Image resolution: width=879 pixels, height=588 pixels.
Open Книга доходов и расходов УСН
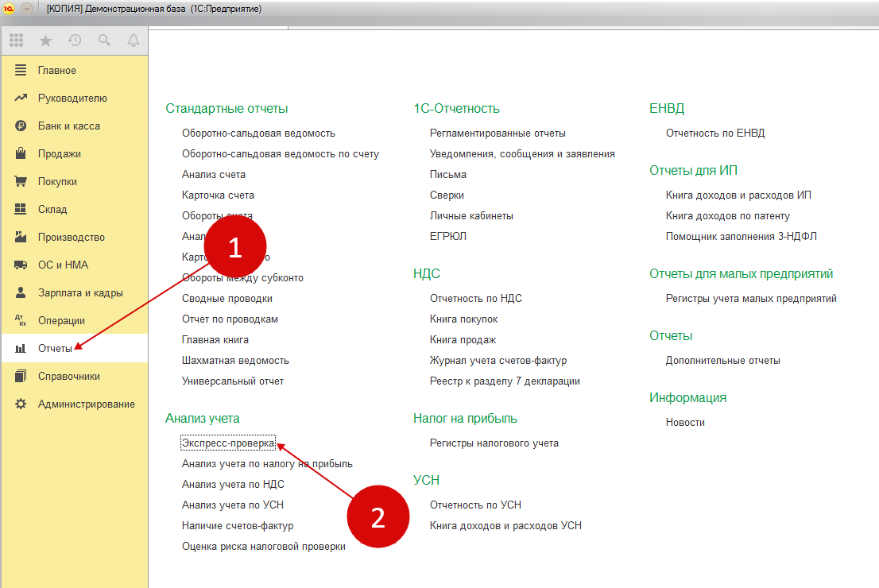pyautogui.click(x=505, y=526)
